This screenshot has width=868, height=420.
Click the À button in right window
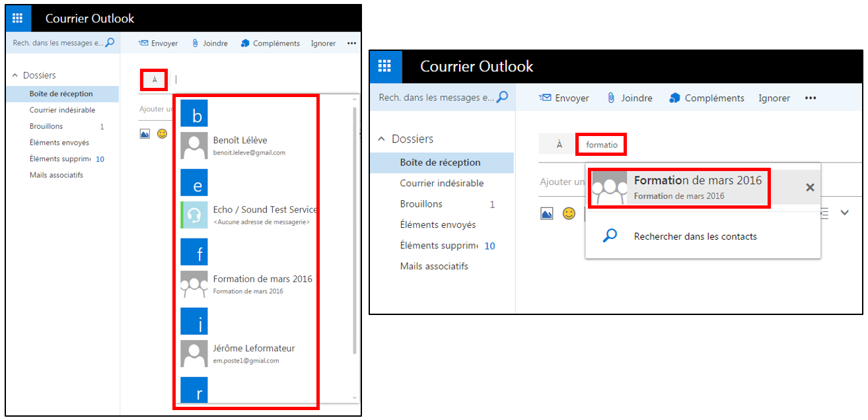(x=559, y=144)
